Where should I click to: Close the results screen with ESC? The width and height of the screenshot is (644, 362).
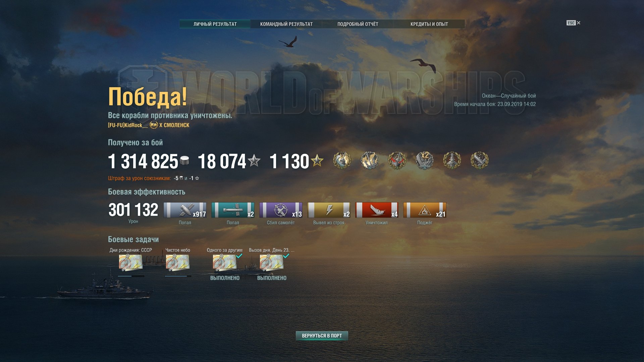coord(573,23)
